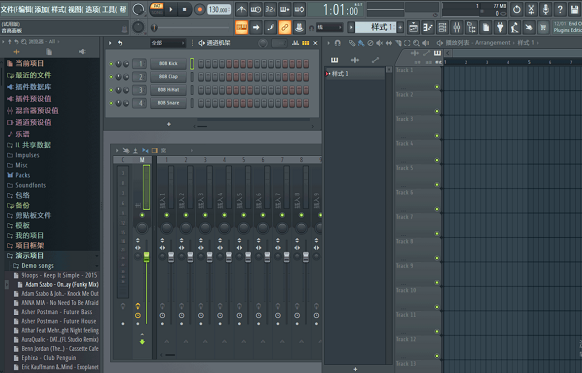Click the tempo field showing 130.000
582x373 pixels.
[219, 10]
